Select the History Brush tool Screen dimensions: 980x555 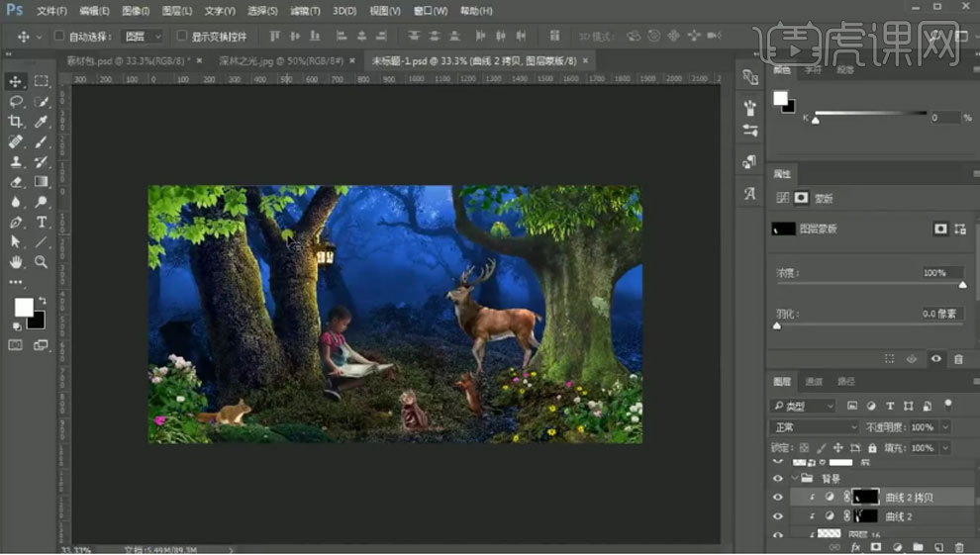pos(42,161)
